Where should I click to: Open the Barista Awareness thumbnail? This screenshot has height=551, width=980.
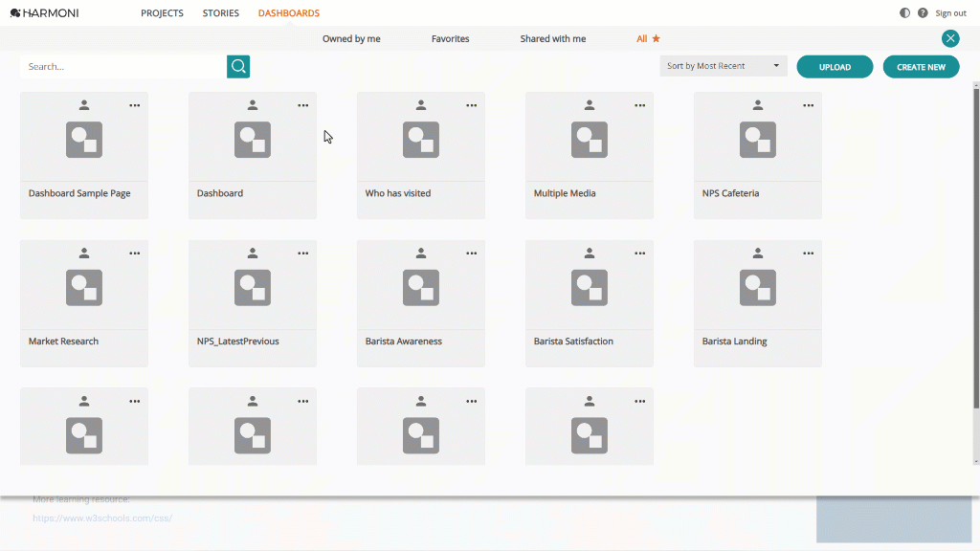tap(421, 287)
